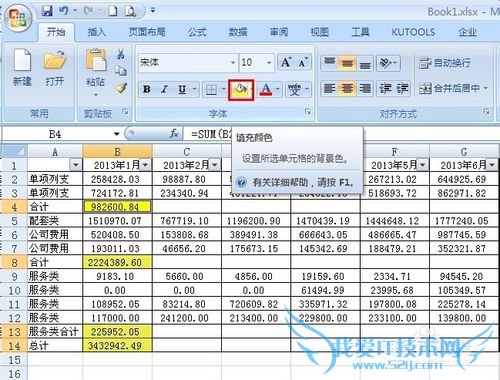
Task: Cut selection with scissors icon
Action: 121,54
